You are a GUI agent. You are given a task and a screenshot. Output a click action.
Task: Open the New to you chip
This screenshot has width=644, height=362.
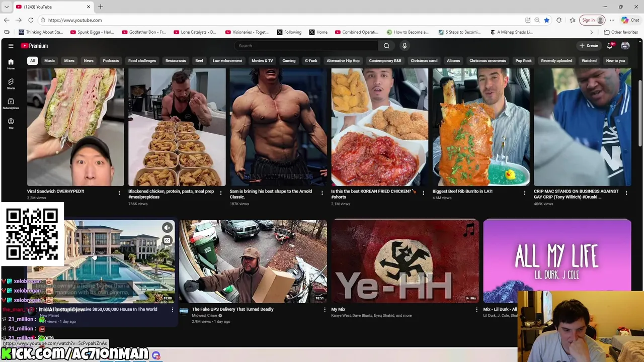(x=615, y=61)
